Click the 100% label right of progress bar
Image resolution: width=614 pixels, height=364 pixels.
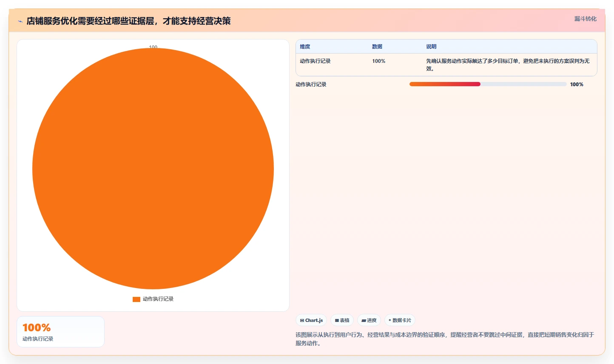click(577, 85)
